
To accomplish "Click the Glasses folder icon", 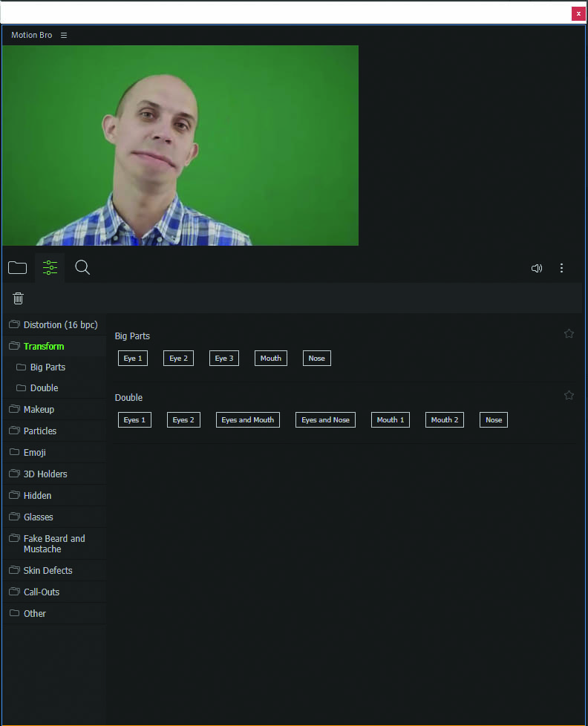I will (14, 516).
